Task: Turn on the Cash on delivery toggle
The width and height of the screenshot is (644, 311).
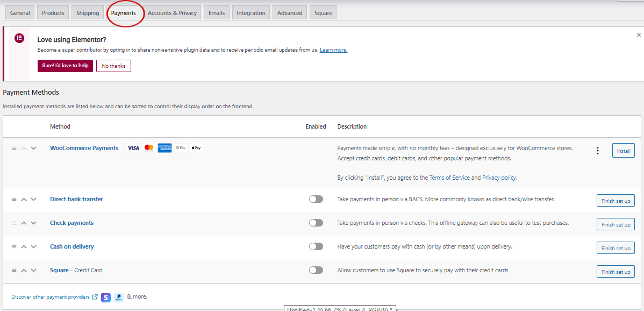Action: pyautogui.click(x=316, y=246)
